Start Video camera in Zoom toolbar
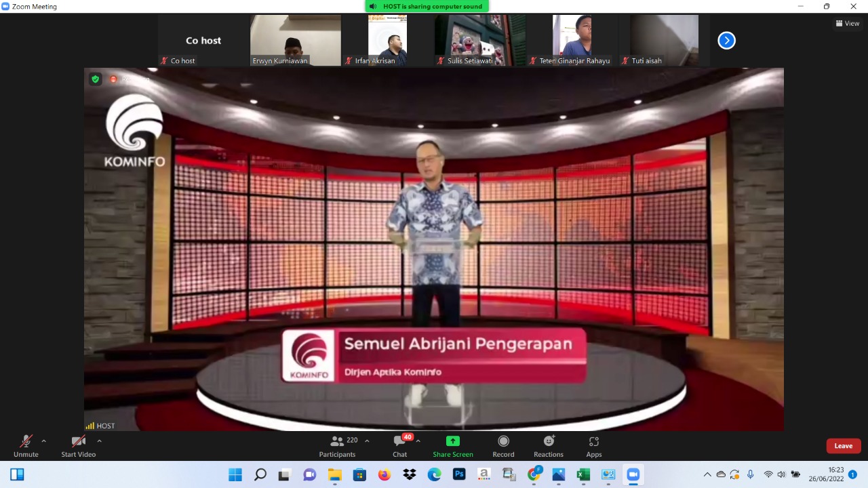This screenshot has width=868, height=488. tap(78, 445)
